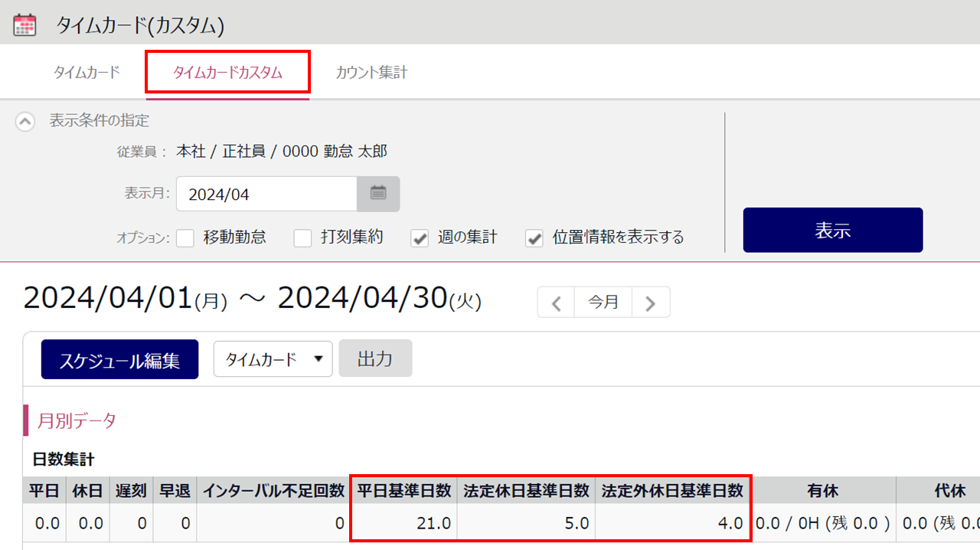Go to next month arrow
This screenshot has height=550, width=980.
[x=651, y=303]
